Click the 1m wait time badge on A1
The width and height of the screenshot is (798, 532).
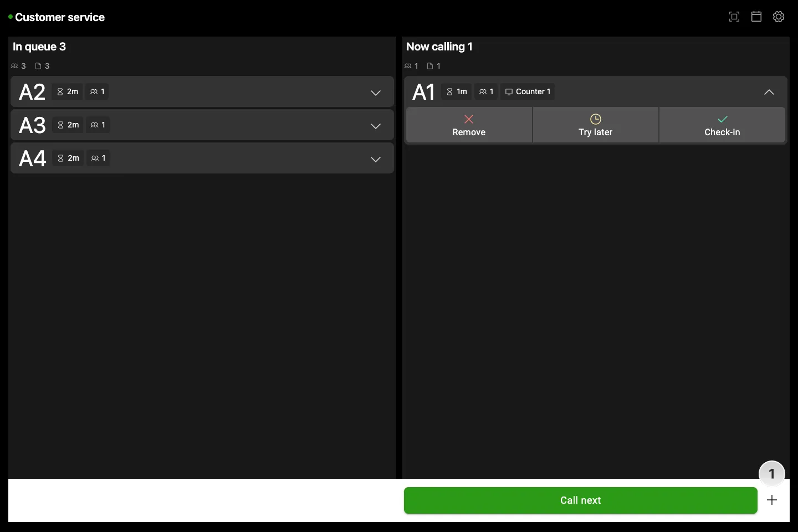[457, 91]
